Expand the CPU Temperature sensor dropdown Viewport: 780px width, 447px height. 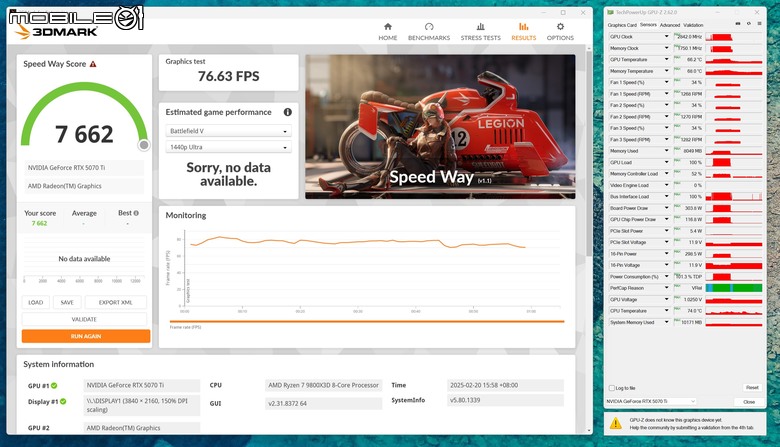667,311
